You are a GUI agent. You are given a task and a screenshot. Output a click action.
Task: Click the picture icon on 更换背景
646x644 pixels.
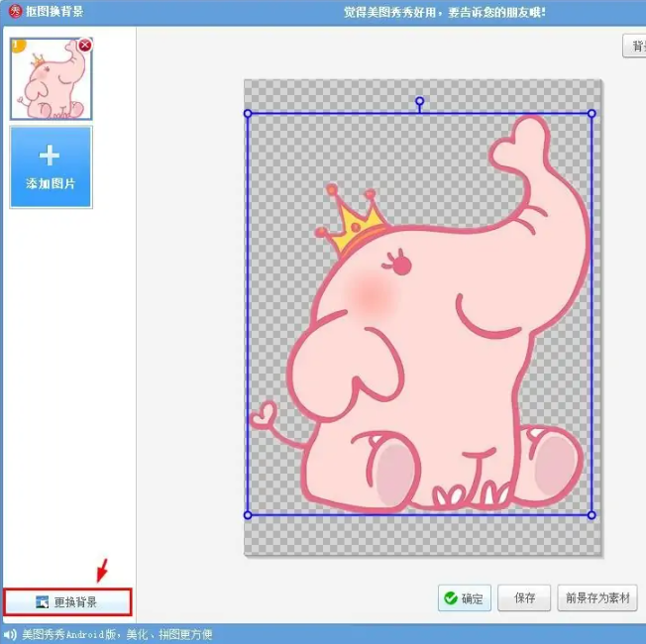tap(42, 602)
